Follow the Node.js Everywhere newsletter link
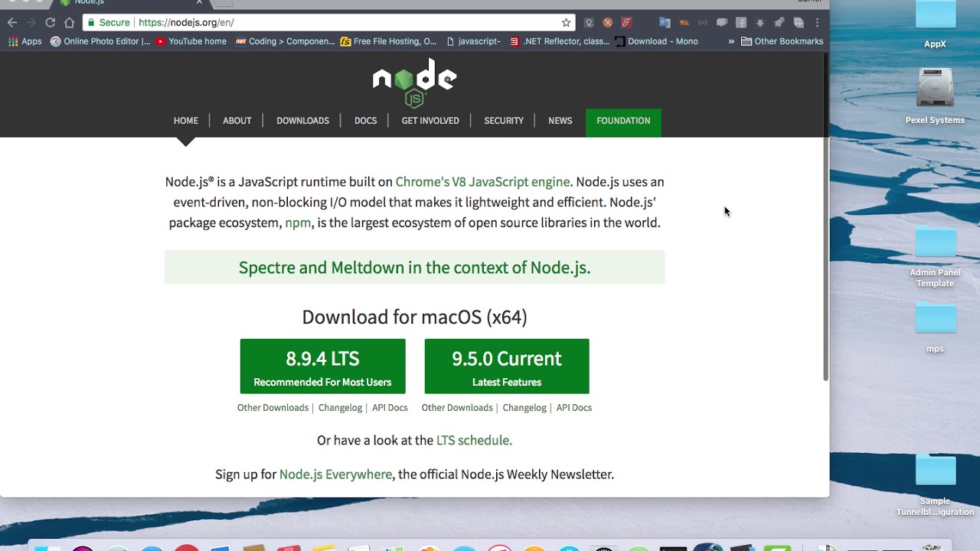Screen dimensions: 980x551 (335, 474)
